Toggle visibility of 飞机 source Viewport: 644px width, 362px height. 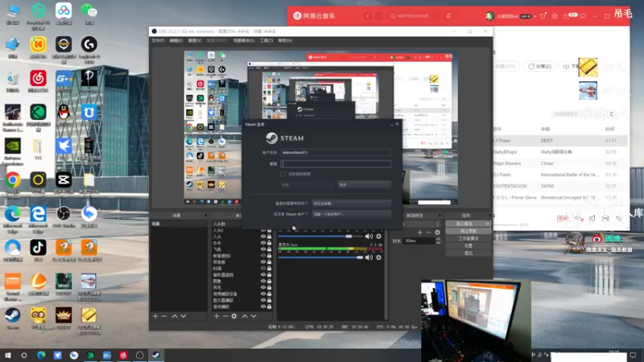point(263,249)
